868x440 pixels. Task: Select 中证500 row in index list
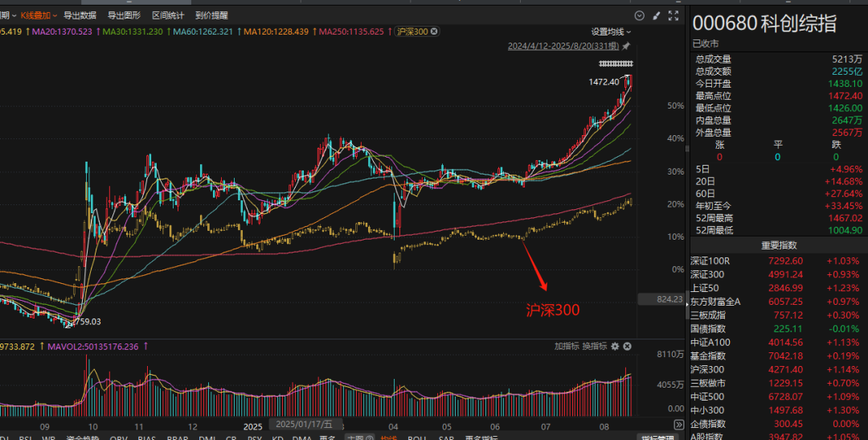pyautogui.click(x=707, y=397)
